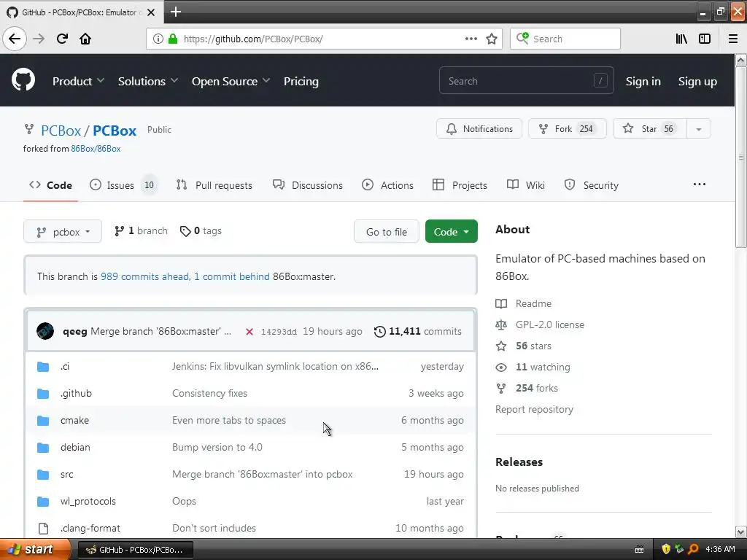This screenshot has width=747, height=560.
Task: Open the Actions tab
Action: point(387,185)
